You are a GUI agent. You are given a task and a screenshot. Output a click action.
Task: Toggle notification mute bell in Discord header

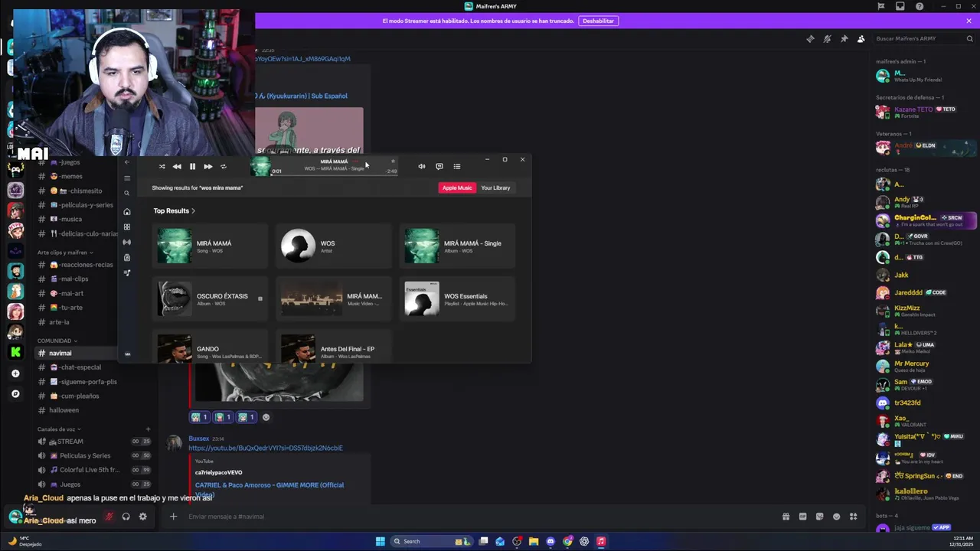click(827, 39)
